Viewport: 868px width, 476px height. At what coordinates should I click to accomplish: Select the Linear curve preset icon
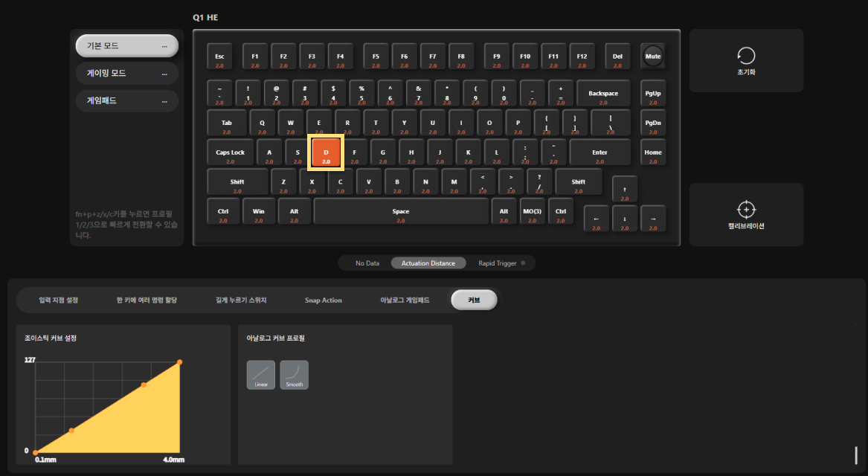coord(261,375)
